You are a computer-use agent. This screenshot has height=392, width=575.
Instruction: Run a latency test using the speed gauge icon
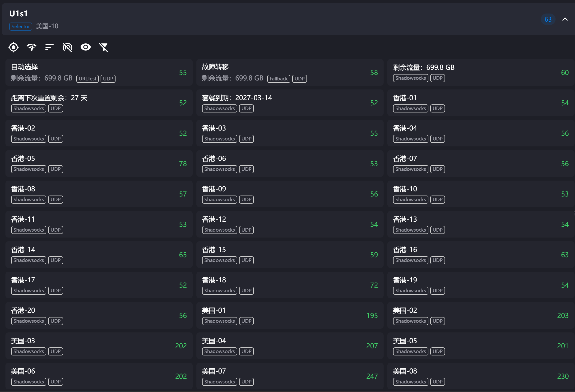(31, 47)
